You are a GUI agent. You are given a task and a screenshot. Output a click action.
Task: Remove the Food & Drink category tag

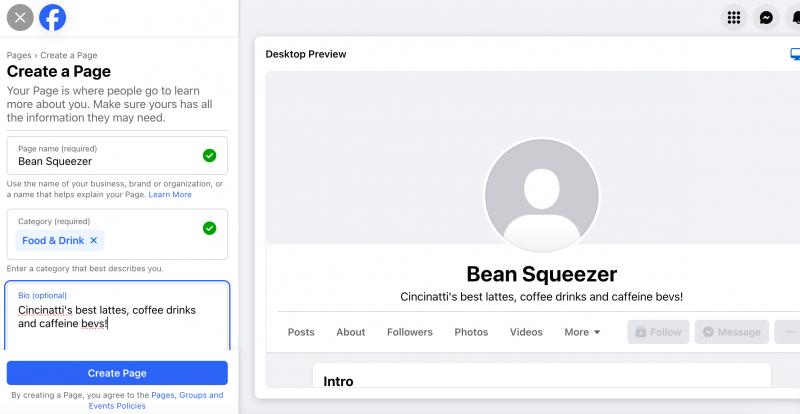93,240
